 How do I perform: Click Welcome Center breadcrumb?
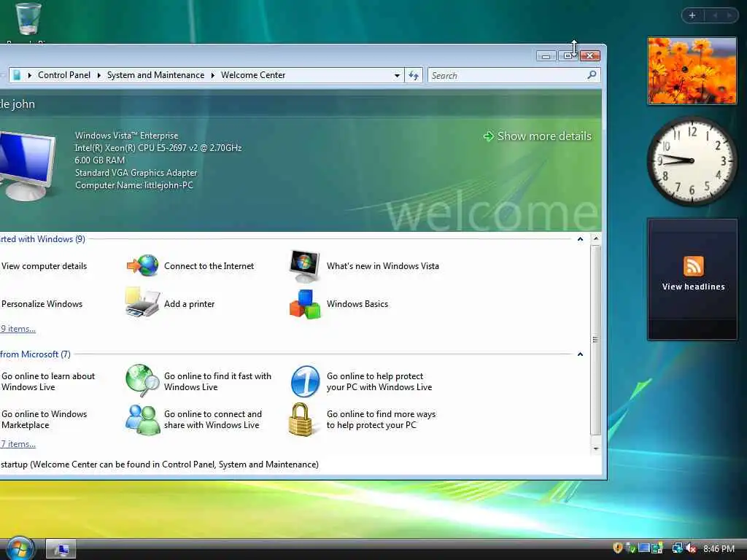click(x=253, y=75)
